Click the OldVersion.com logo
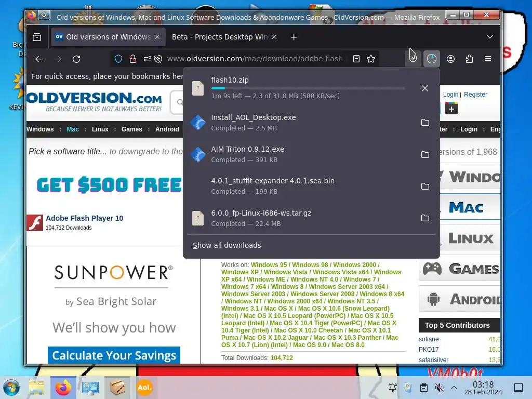Screen dimensions: 532x399 pos(95,101)
